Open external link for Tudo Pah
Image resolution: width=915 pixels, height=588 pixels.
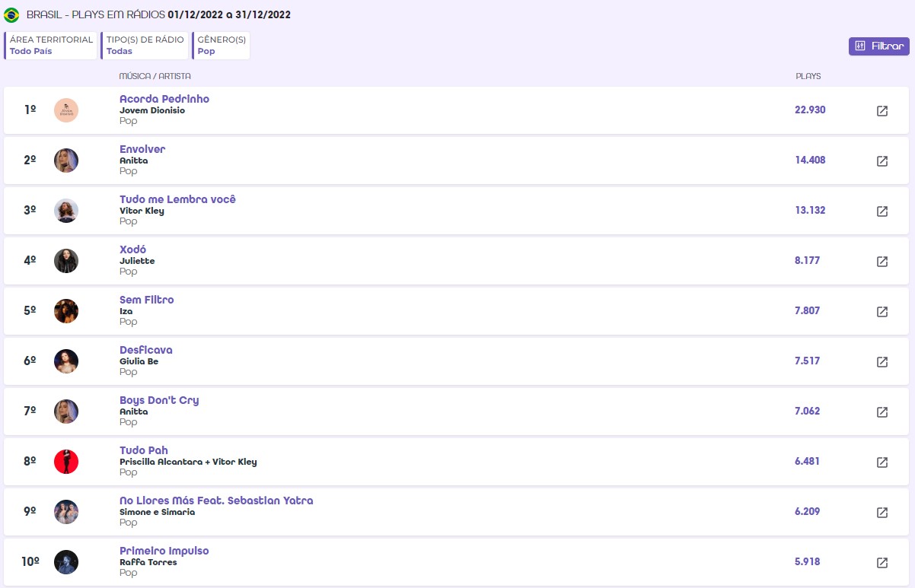882,462
